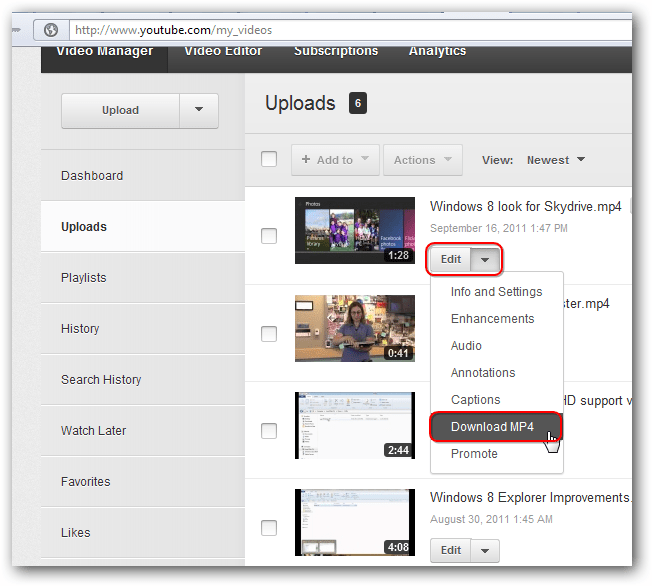Tick the select-all videos checkbox
Screen dimensions: 652x586
pyautogui.click(x=269, y=159)
